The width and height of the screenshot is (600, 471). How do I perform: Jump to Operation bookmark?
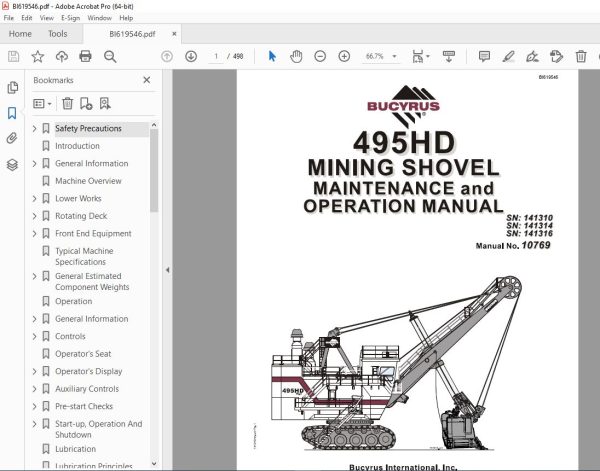74,301
